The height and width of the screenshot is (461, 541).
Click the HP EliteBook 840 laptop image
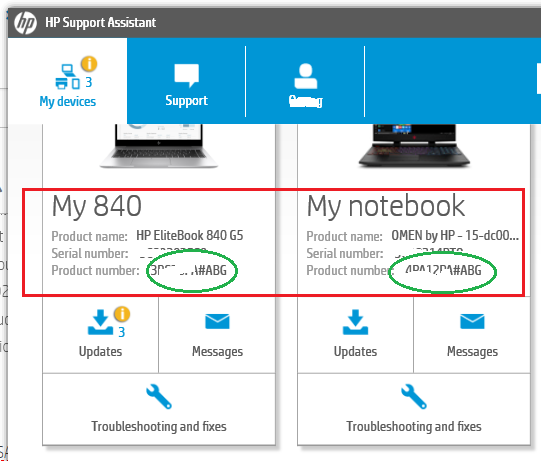point(159,146)
